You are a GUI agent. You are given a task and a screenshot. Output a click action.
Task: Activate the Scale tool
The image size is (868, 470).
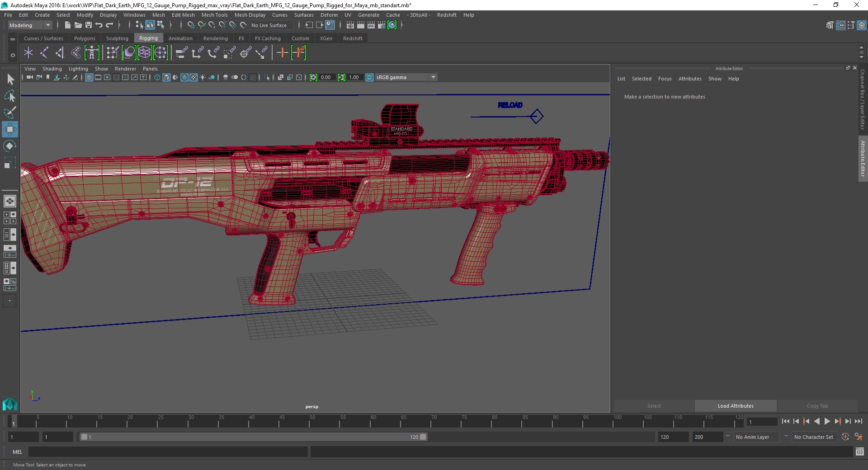(10, 163)
